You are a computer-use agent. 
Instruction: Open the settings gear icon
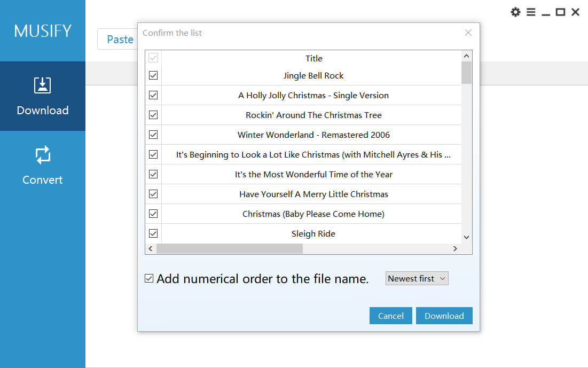[x=515, y=12]
